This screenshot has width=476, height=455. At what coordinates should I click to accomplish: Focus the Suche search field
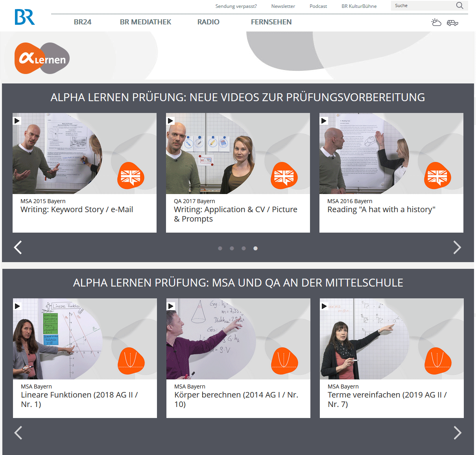pos(423,6)
